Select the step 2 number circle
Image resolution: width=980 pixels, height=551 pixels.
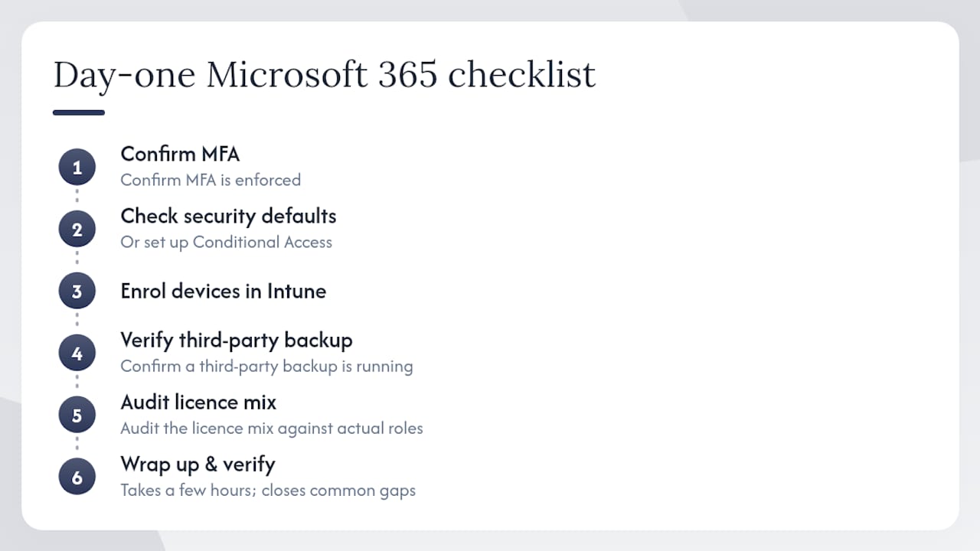pos(77,229)
